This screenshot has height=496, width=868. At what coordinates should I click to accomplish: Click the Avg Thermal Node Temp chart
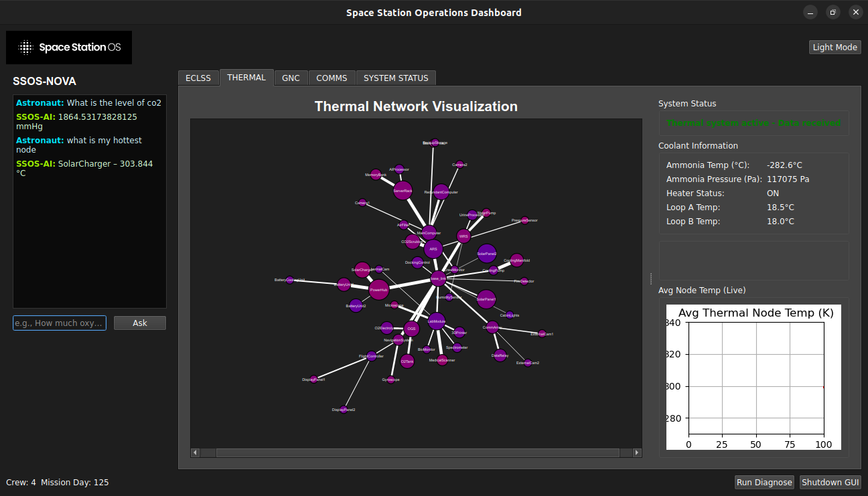[753, 378]
